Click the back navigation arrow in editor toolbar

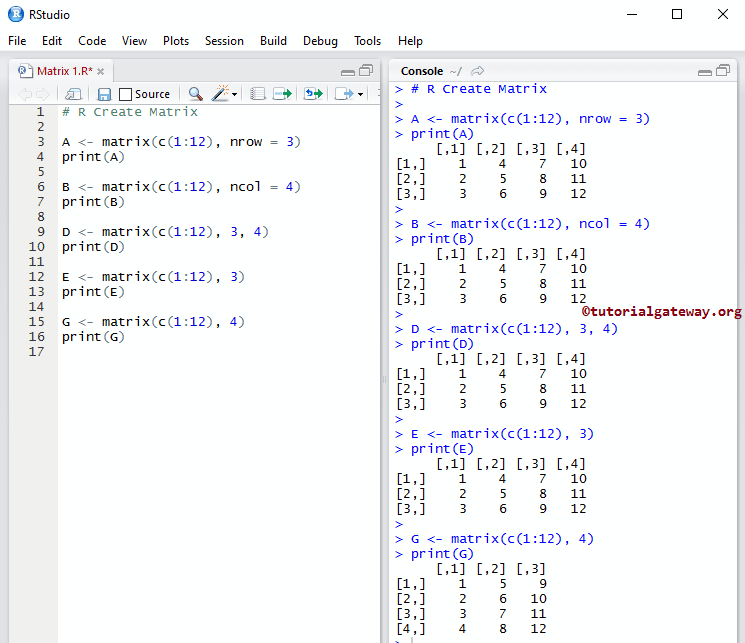25,94
